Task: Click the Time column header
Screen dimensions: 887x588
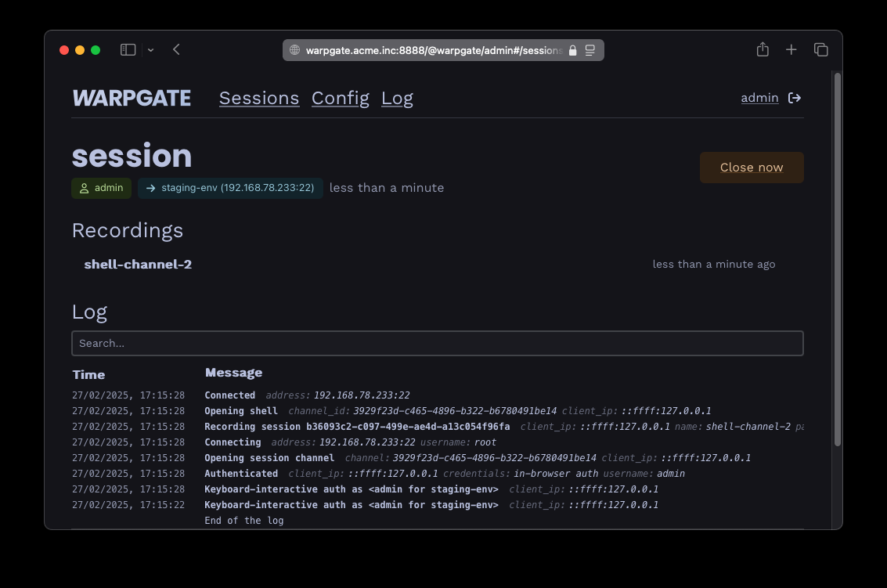Action: point(88,375)
